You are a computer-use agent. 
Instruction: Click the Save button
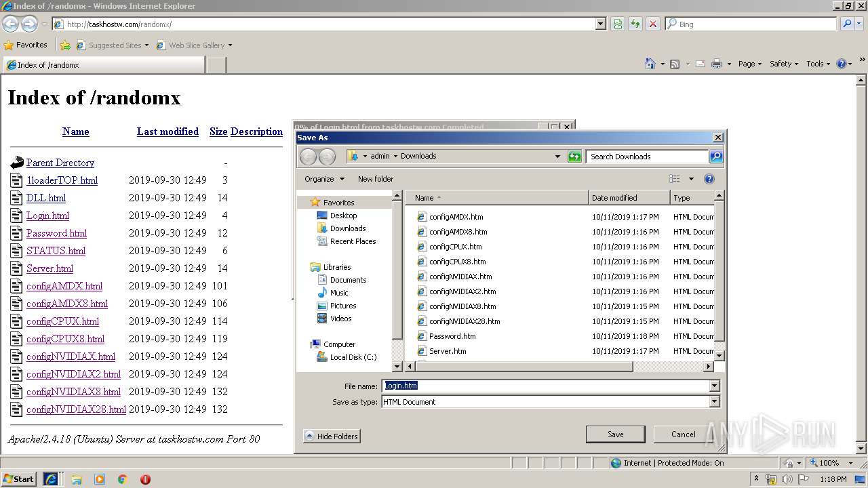(615, 434)
